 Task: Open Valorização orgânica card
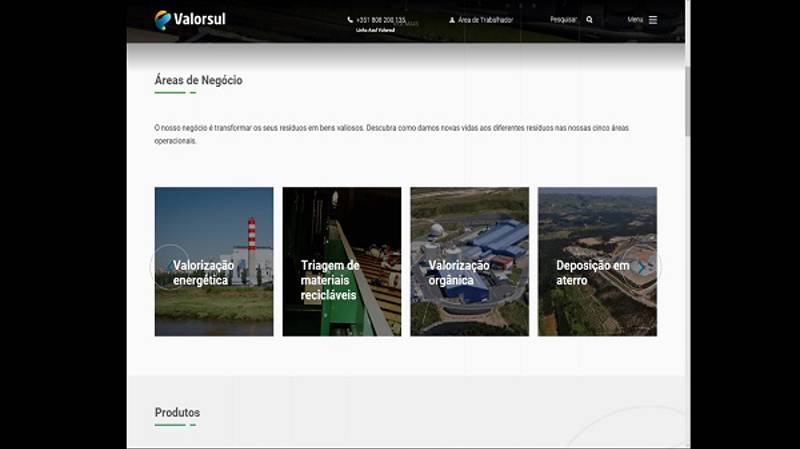coord(469,262)
